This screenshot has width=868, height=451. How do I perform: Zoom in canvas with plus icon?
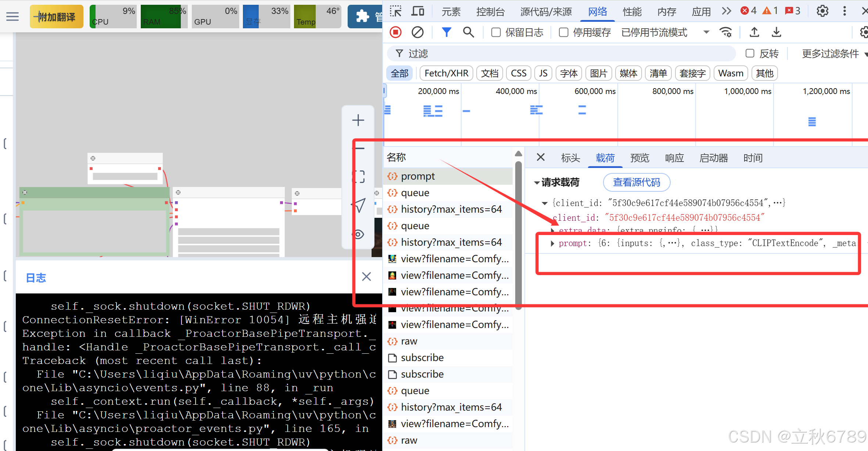click(358, 120)
